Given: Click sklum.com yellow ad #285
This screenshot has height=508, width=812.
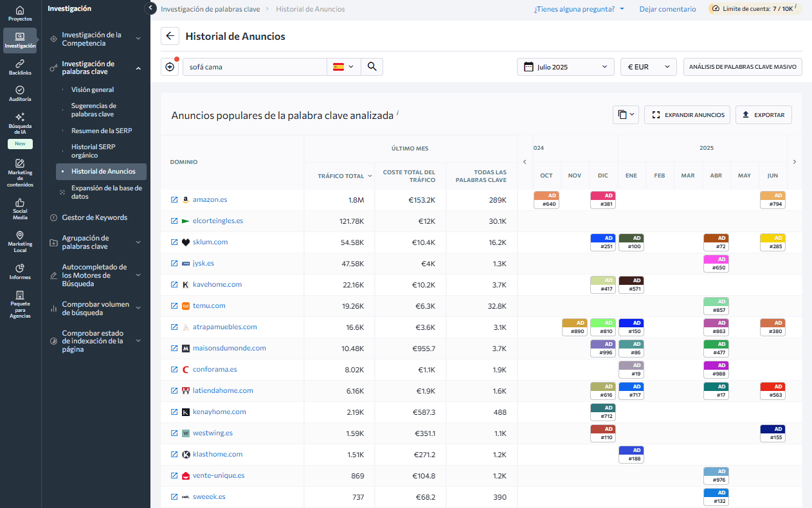Looking at the screenshot, I should tap(773, 242).
